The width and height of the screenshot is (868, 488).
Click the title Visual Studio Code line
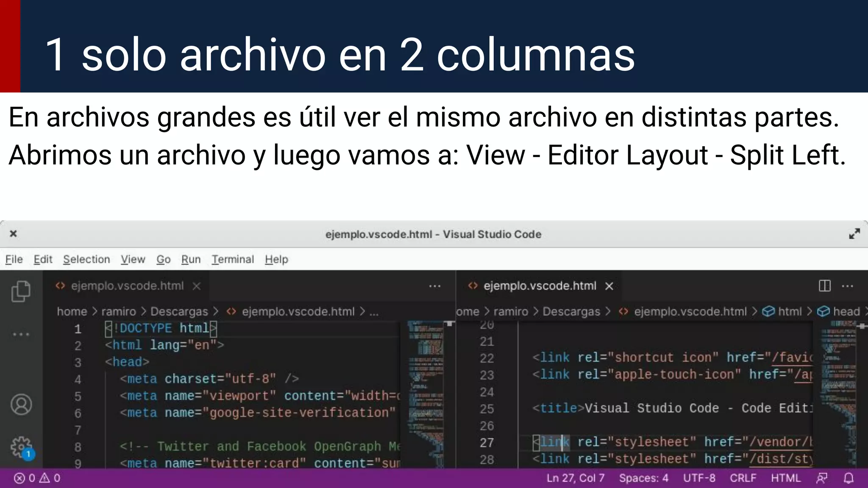point(672,408)
